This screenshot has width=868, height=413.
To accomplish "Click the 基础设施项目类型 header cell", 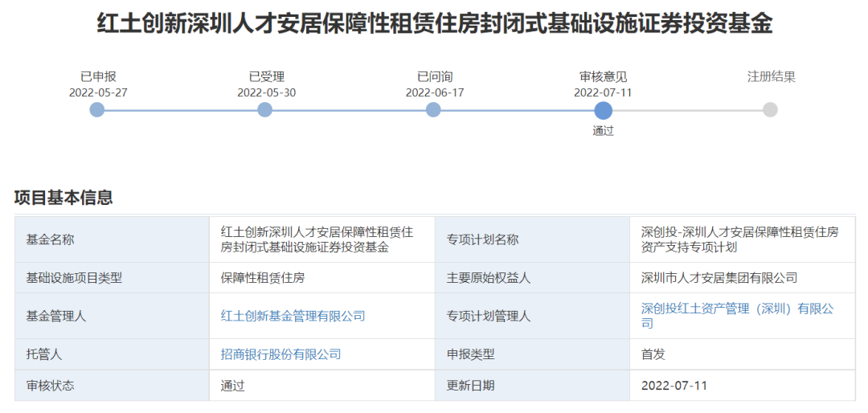I will pyautogui.click(x=112, y=278).
